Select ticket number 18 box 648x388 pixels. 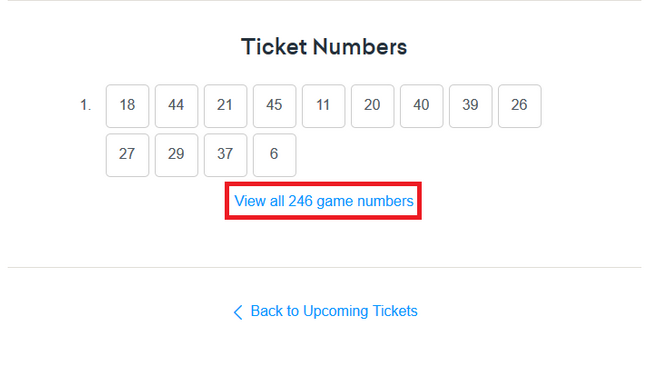127,106
